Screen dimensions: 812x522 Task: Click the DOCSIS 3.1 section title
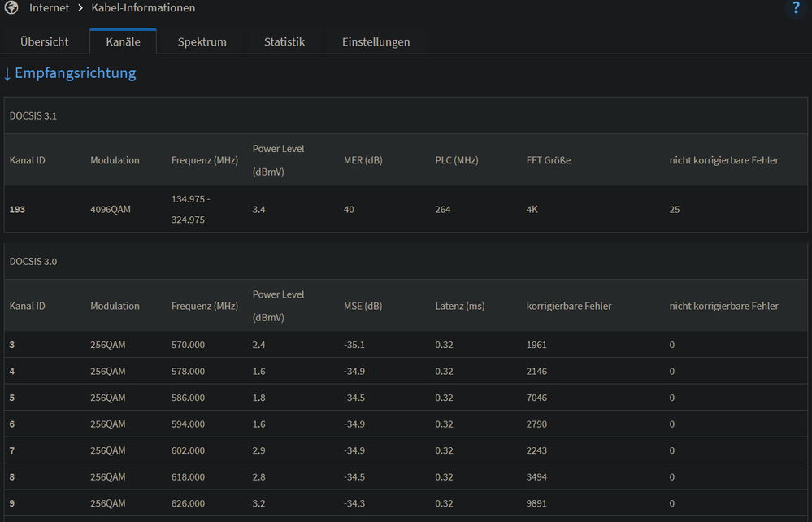[x=33, y=116]
